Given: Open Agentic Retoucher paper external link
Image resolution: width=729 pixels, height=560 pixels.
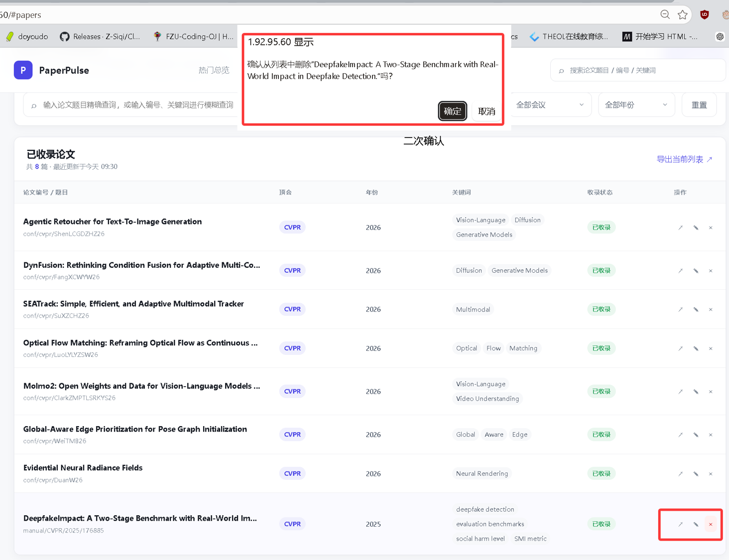Looking at the screenshot, I should coord(680,227).
